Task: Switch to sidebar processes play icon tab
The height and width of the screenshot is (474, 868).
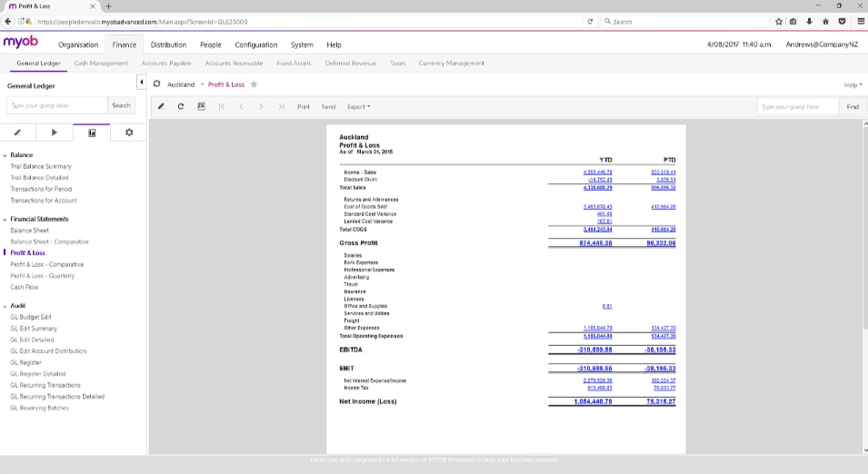Action: (x=55, y=133)
